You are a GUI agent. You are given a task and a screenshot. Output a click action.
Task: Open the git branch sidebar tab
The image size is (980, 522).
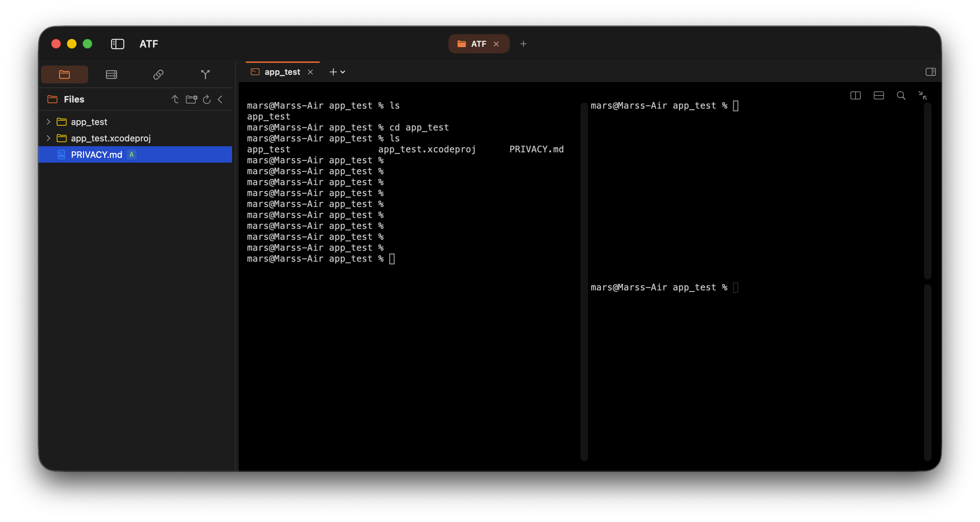(205, 74)
